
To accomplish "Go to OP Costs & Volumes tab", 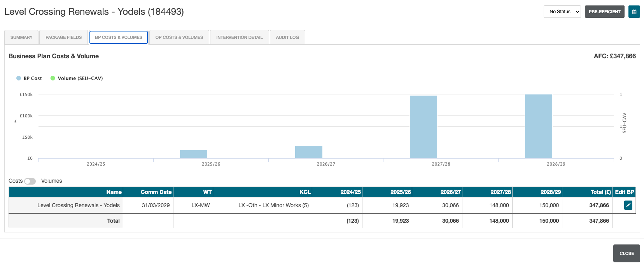I will tap(179, 37).
